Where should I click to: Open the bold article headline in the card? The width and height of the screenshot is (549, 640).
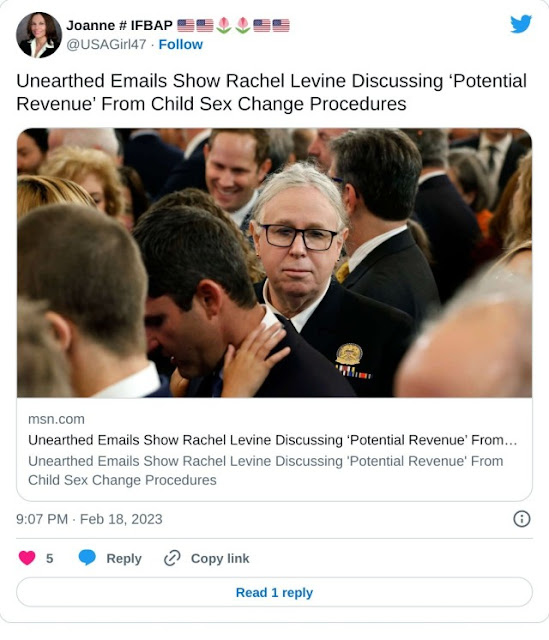(273, 440)
